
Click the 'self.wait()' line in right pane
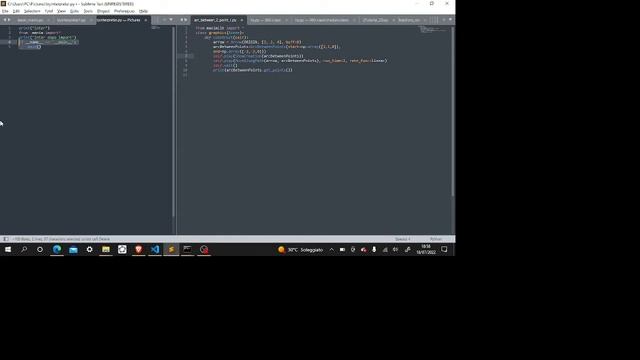point(225,65)
